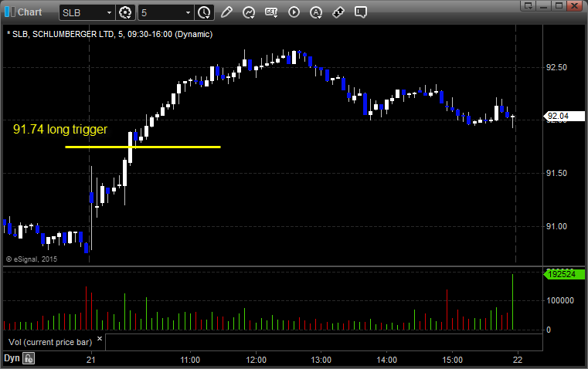Click the 'Chart' window title label
588x369 pixels.
click(x=30, y=12)
